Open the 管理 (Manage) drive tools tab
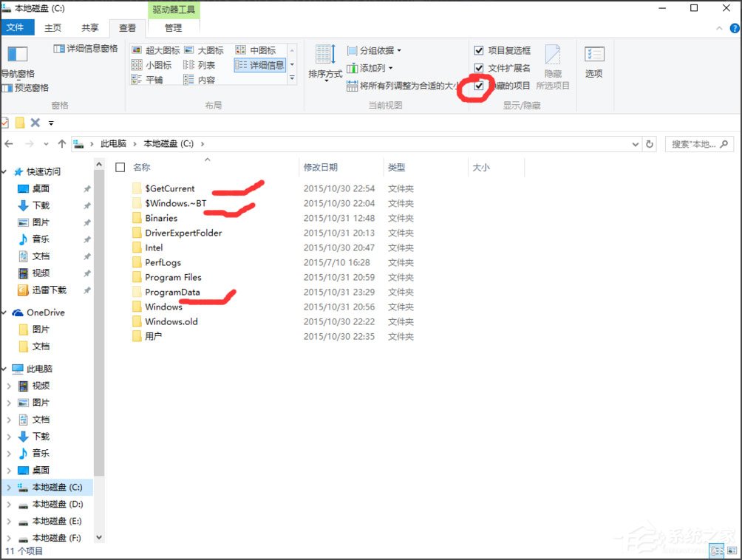The image size is (742, 560). click(174, 27)
